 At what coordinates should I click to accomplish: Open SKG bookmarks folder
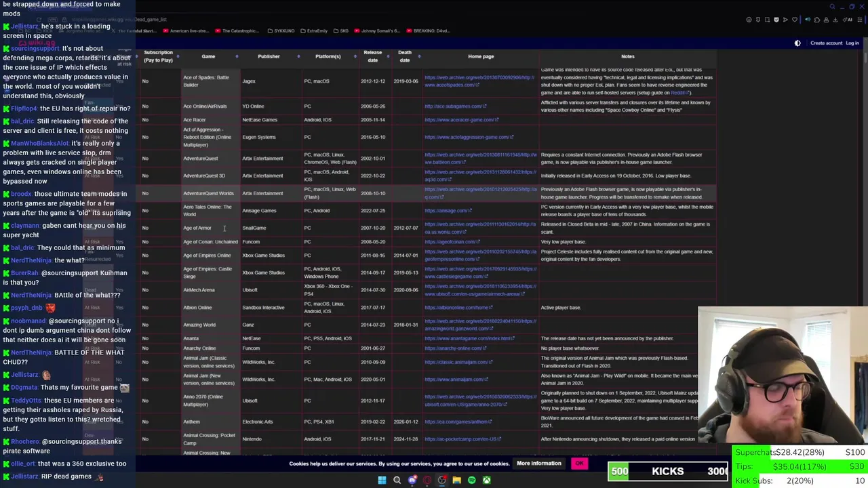pos(341,30)
